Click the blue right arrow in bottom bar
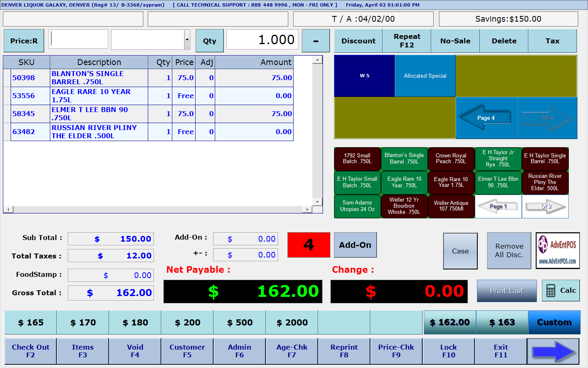Screen dimensions: 588x368 (553, 351)
